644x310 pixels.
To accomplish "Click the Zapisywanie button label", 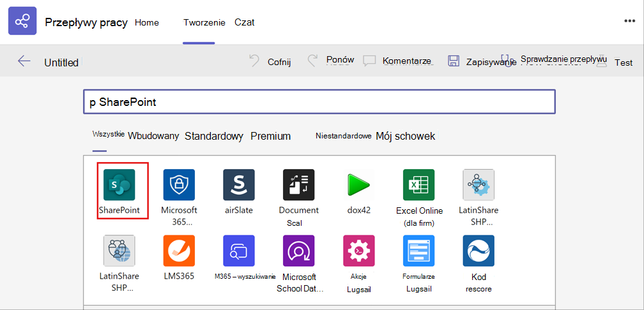I will point(491,63).
